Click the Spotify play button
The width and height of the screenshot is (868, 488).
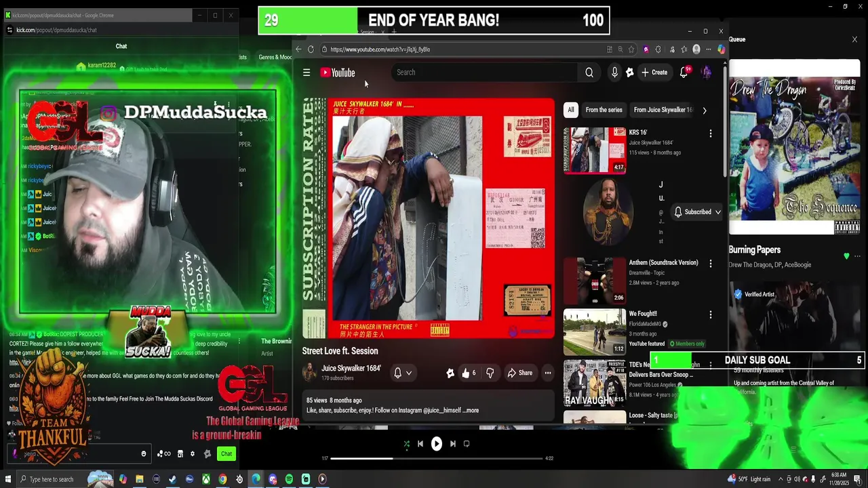click(x=437, y=444)
